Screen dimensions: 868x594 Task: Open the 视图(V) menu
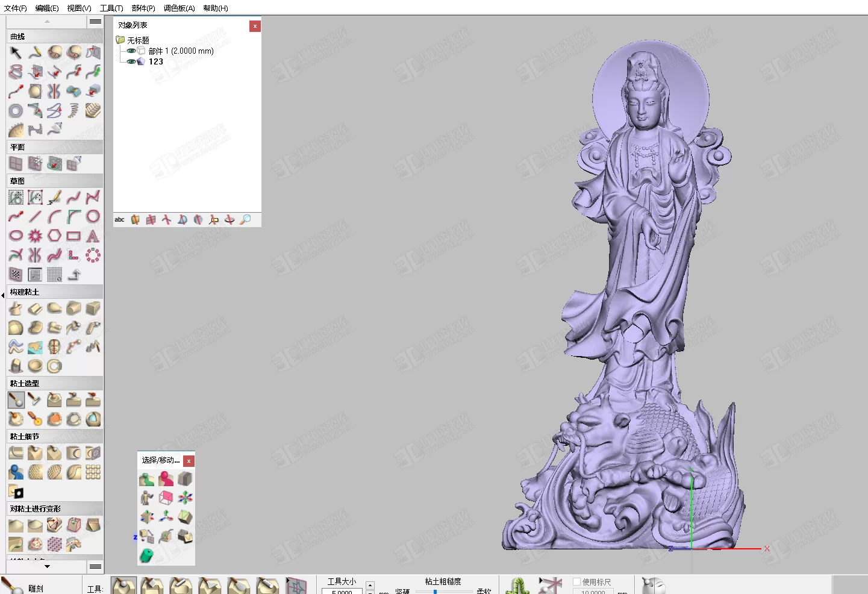tap(79, 8)
